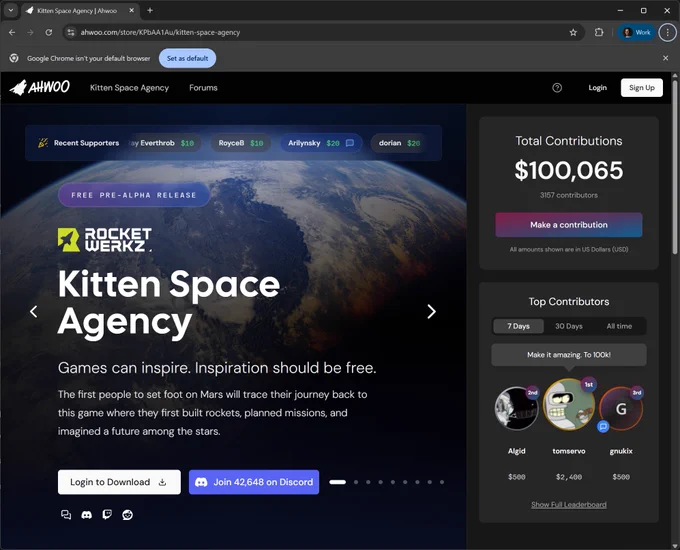Click Everthrob $10 supporter chip

click(166, 143)
